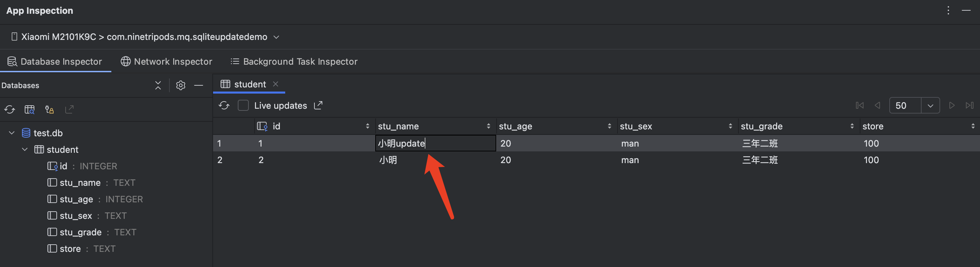Refresh the student table data
Image resolution: width=980 pixels, height=267 pixels.
click(224, 106)
